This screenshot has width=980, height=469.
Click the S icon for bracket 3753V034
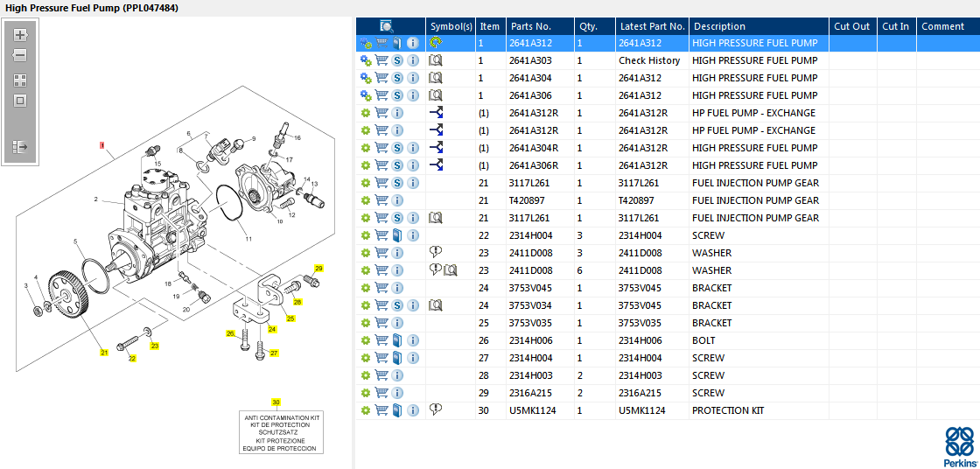pyautogui.click(x=397, y=305)
